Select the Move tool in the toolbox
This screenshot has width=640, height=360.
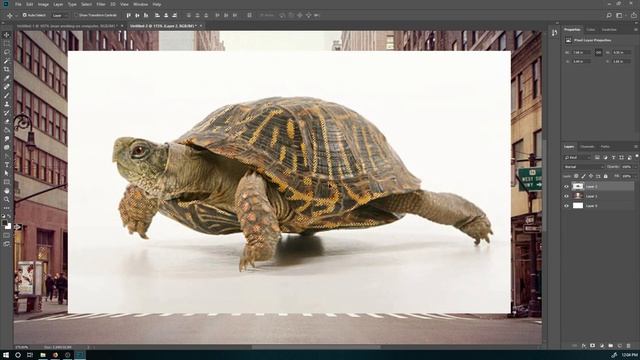click(x=6, y=35)
